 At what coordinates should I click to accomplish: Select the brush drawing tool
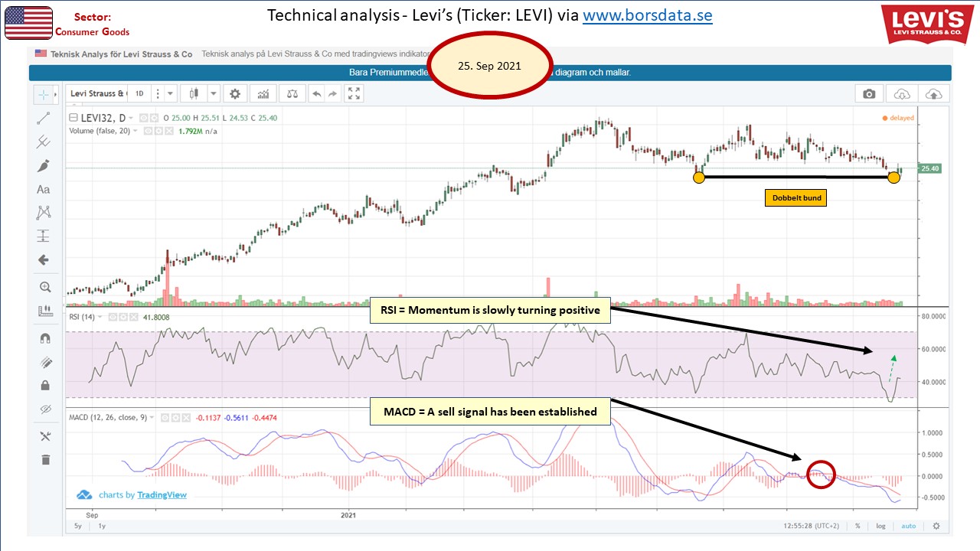tap(44, 166)
